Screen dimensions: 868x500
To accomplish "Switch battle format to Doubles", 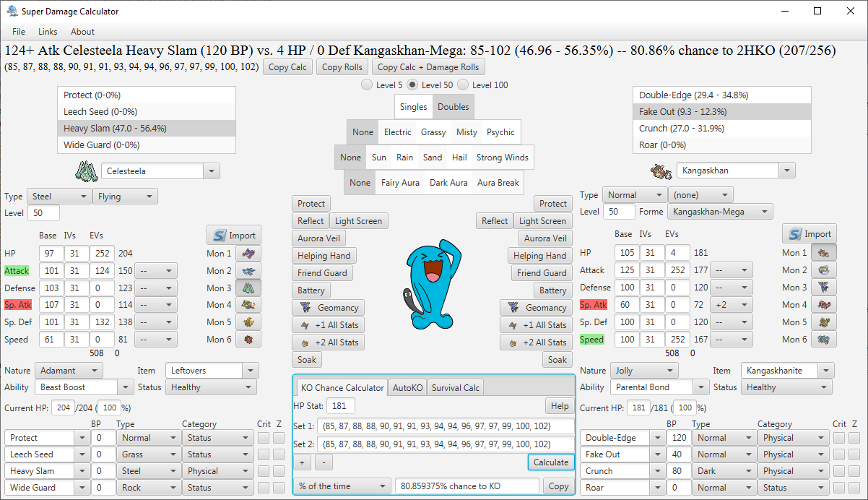I will coord(453,107).
